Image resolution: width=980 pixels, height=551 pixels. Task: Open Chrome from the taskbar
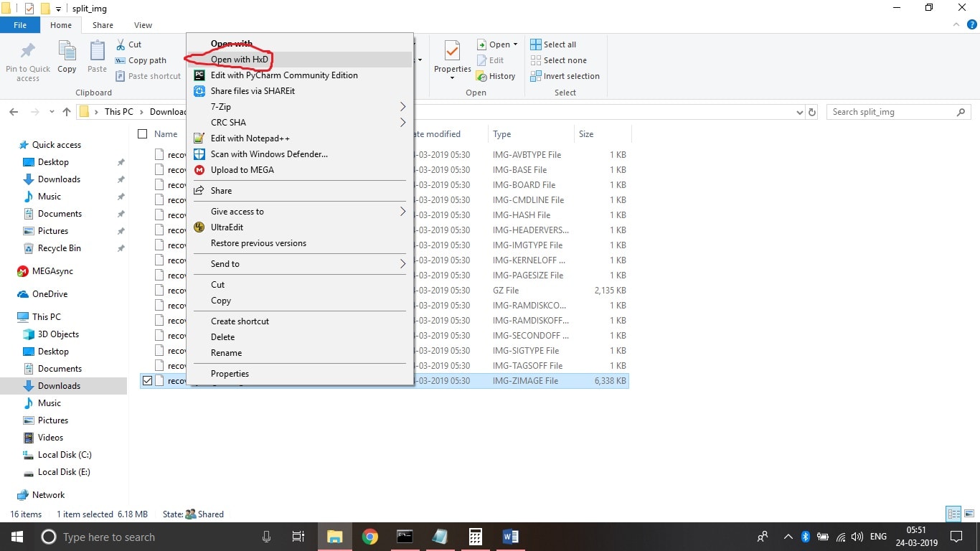pos(369,537)
